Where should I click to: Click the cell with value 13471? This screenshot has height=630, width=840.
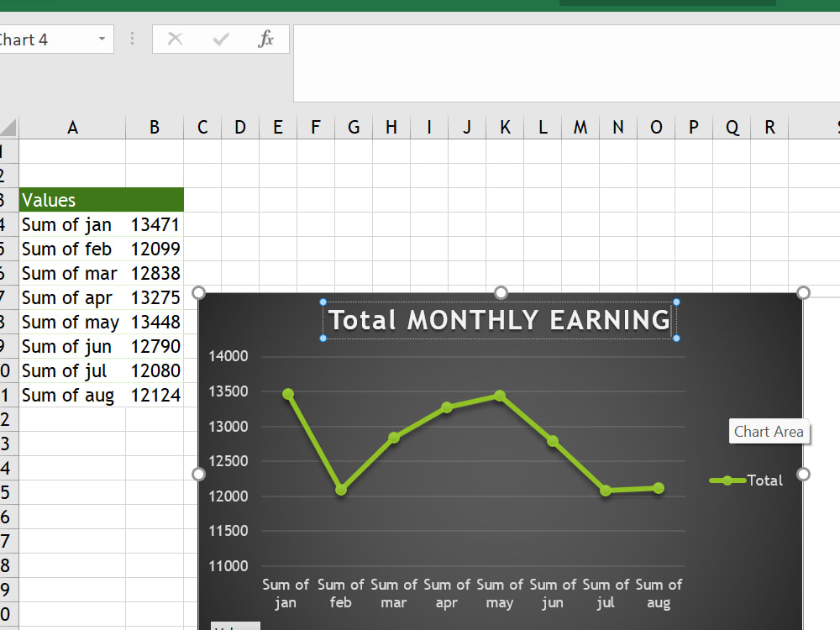click(155, 224)
